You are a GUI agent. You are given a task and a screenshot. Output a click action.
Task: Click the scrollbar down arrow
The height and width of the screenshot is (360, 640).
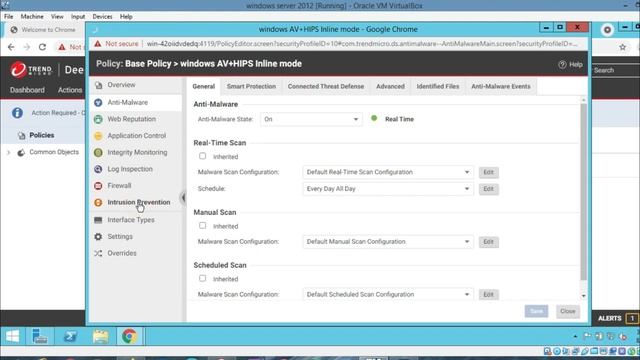[584, 296]
